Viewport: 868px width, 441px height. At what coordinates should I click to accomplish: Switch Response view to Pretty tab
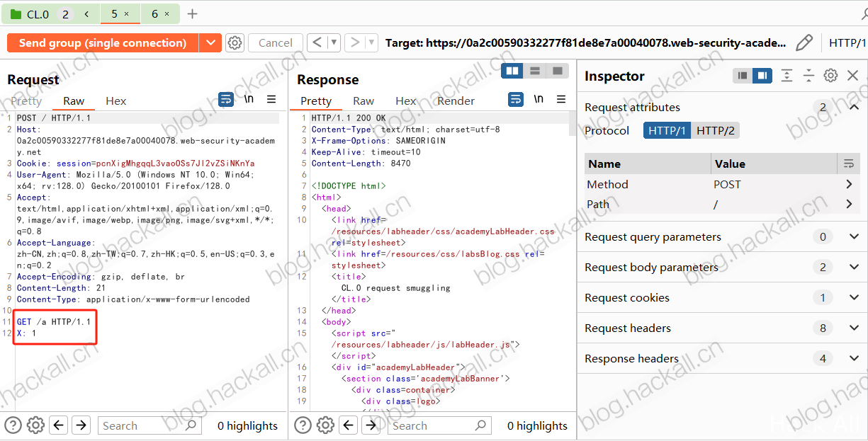point(316,101)
